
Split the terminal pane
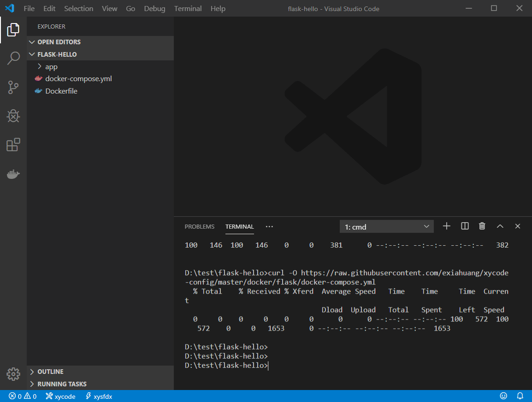click(x=464, y=226)
